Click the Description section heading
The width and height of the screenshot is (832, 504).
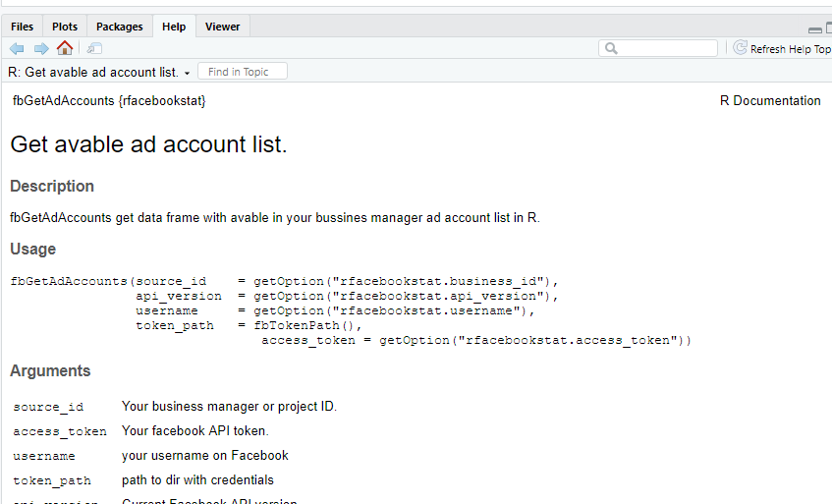click(52, 187)
